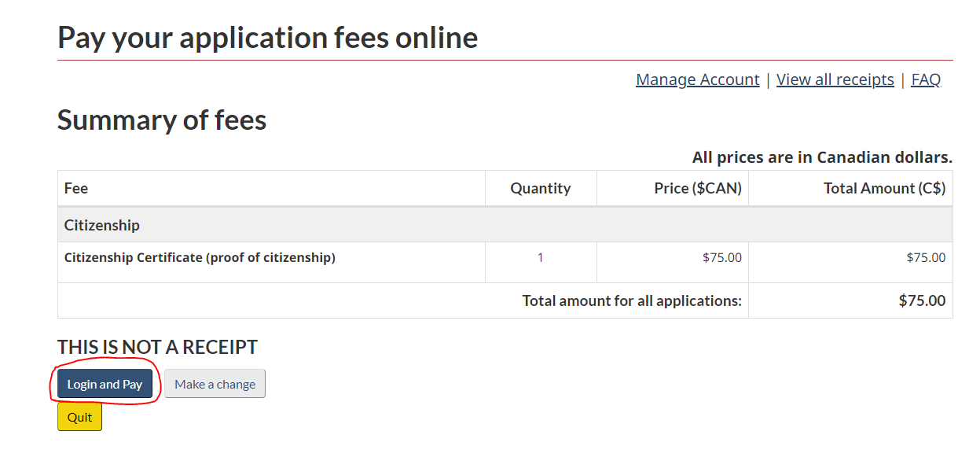Open the FAQ link
The image size is (980, 457).
pyautogui.click(x=926, y=79)
